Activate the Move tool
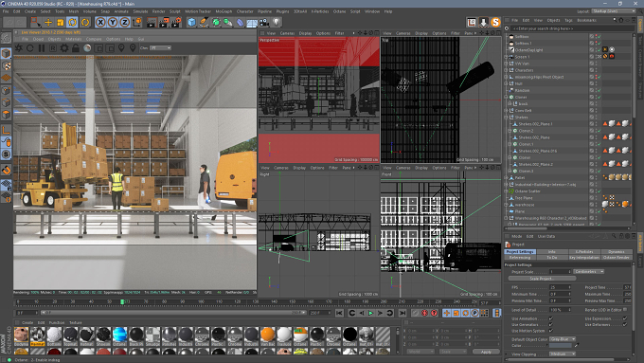Image resolution: width=644 pixels, height=363 pixels. pyautogui.click(x=48, y=22)
